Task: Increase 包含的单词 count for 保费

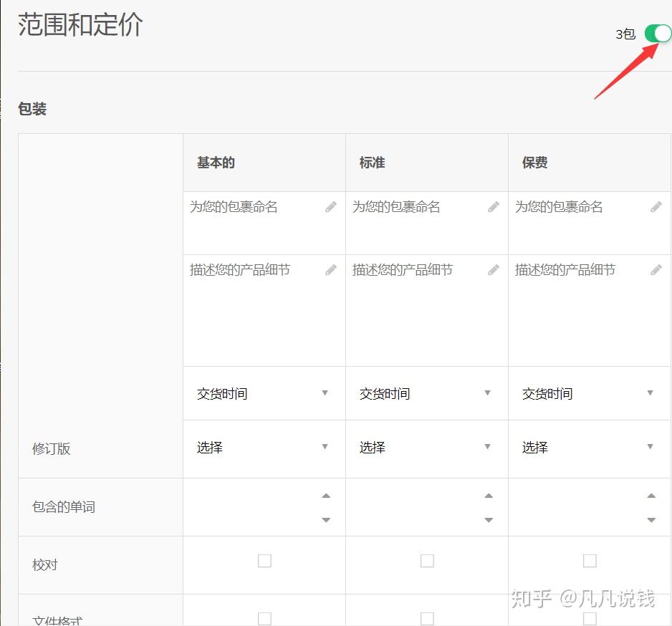Action: point(651,496)
